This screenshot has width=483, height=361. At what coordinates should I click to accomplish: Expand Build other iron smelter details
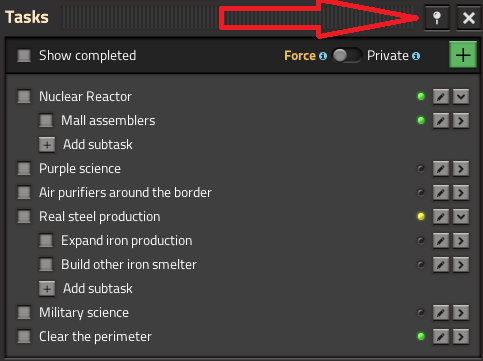(461, 265)
